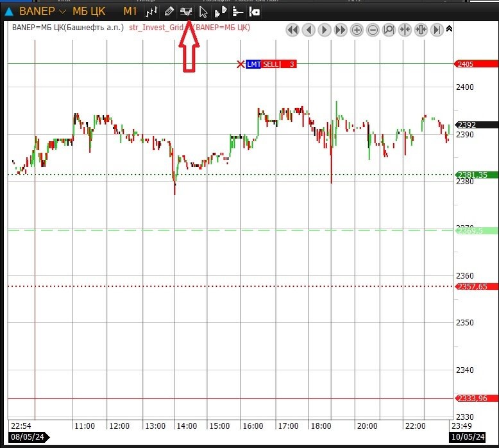Screen dimensions: 499x448
Task: Toggle the horizontal levels histogram icon
Action: 237,12
